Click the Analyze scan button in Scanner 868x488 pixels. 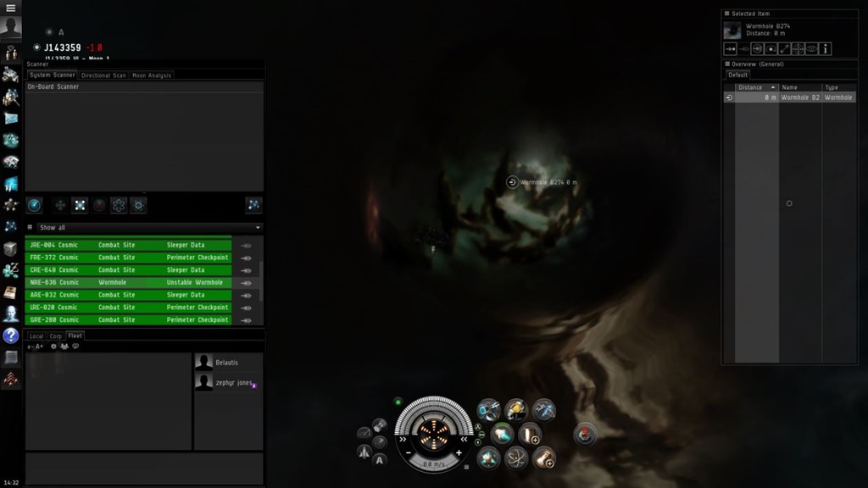(34, 205)
